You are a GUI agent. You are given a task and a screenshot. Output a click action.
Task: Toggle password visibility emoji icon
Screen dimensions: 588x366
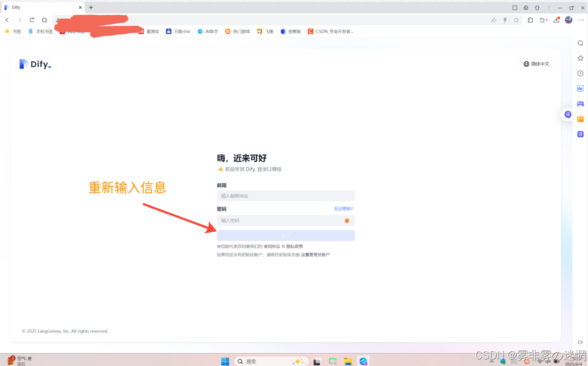tap(347, 220)
